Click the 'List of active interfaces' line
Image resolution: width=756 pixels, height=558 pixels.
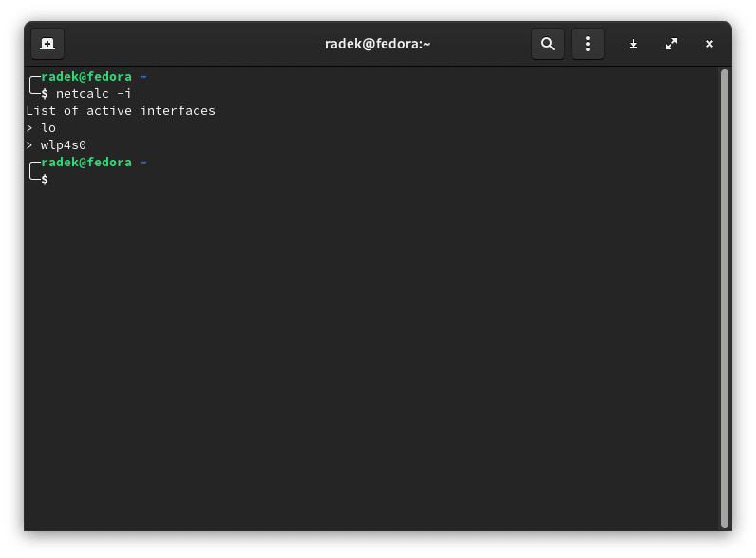121,111
